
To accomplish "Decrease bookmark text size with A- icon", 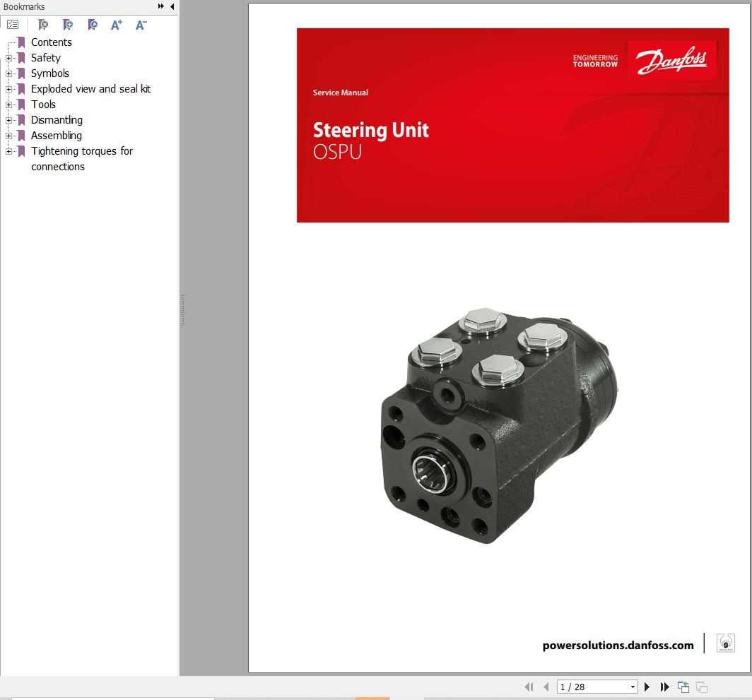I will 141,25.
